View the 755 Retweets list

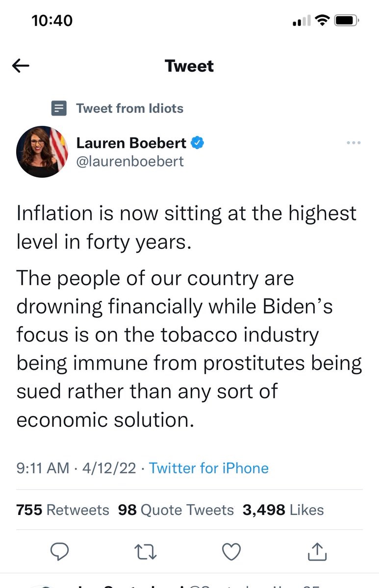63,510
